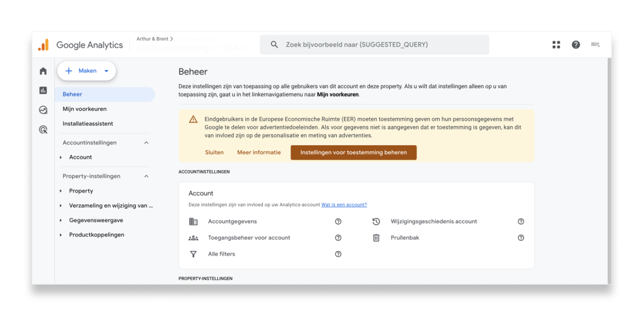Expand the Gegevensweergave tree item
This screenshot has height=314, width=644.
point(61,221)
